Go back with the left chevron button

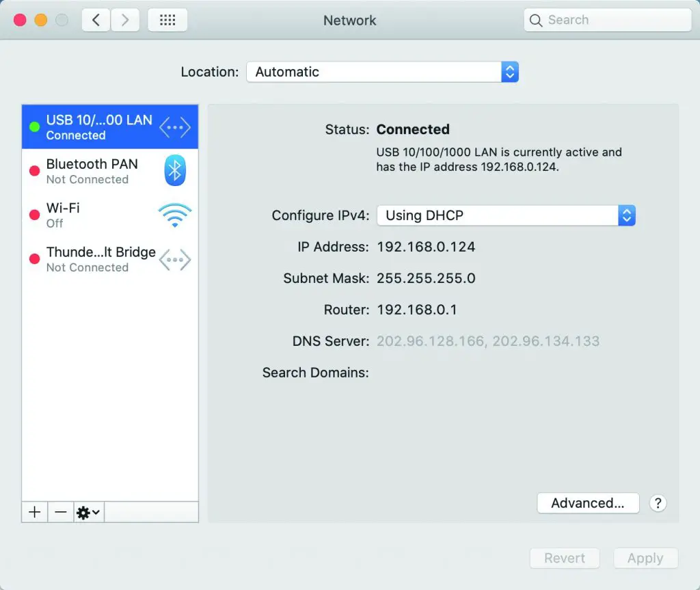[96, 20]
